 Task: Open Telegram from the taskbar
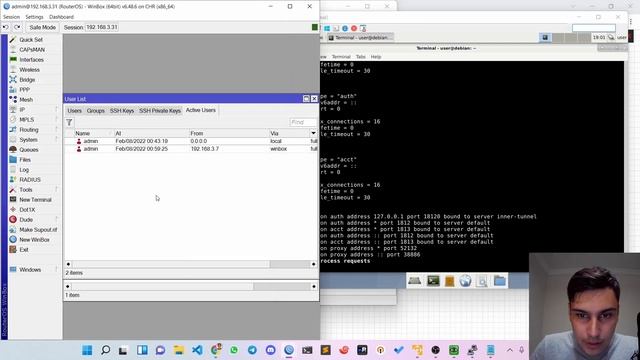pos(252,350)
